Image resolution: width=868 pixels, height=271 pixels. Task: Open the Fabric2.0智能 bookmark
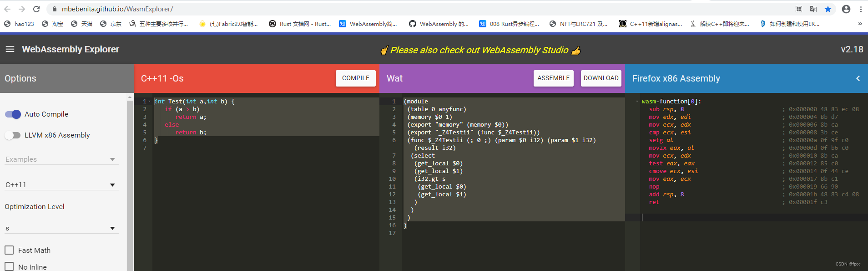(x=228, y=24)
